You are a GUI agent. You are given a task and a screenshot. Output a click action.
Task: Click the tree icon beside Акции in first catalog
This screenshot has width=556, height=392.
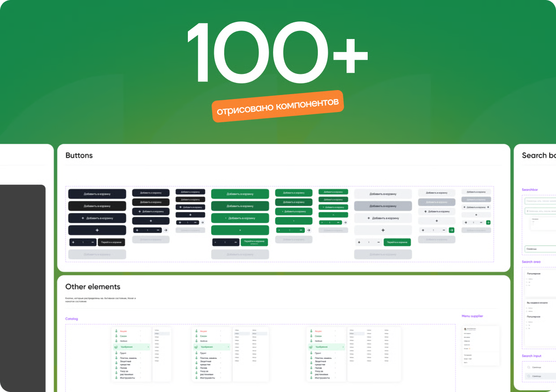(116, 331)
